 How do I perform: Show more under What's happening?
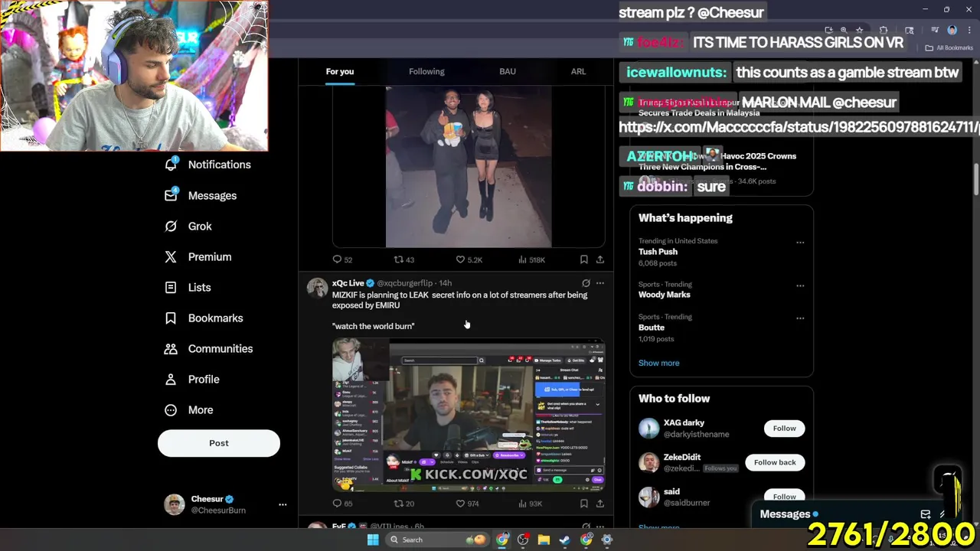(658, 363)
